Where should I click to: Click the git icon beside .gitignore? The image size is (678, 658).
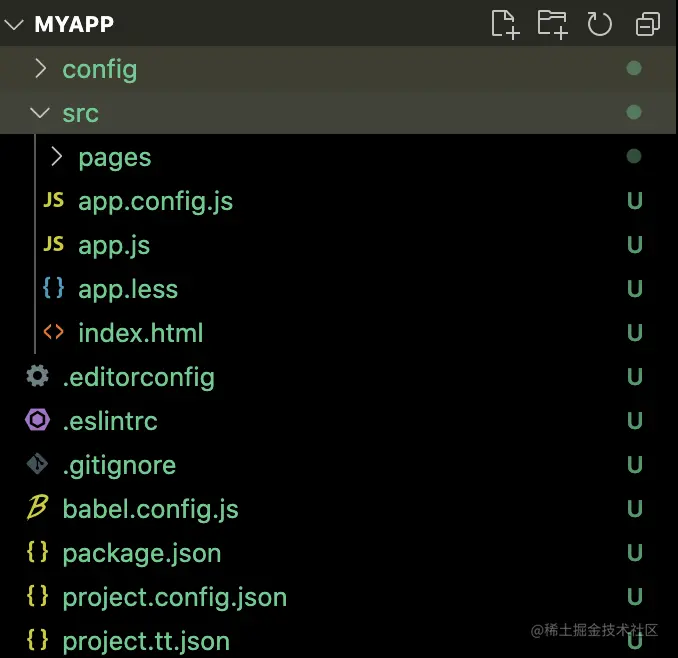[x=37, y=465]
